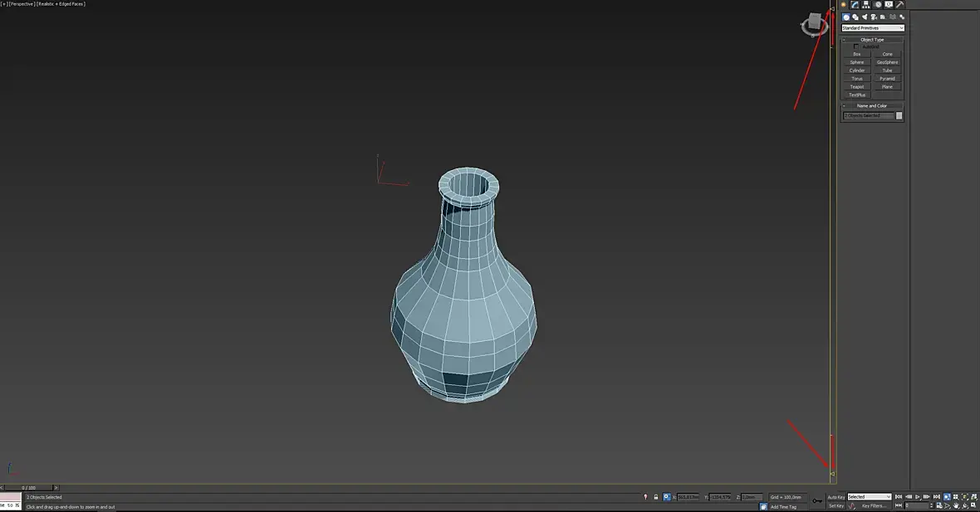Open the Hierarchy command panel tab
The image size is (980, 512).
click(866, 4)
